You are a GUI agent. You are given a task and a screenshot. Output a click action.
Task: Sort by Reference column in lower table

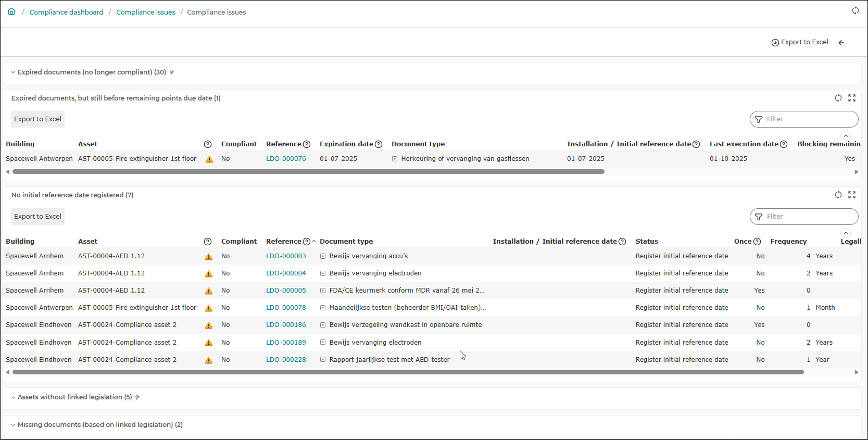(x=284, y=242)
